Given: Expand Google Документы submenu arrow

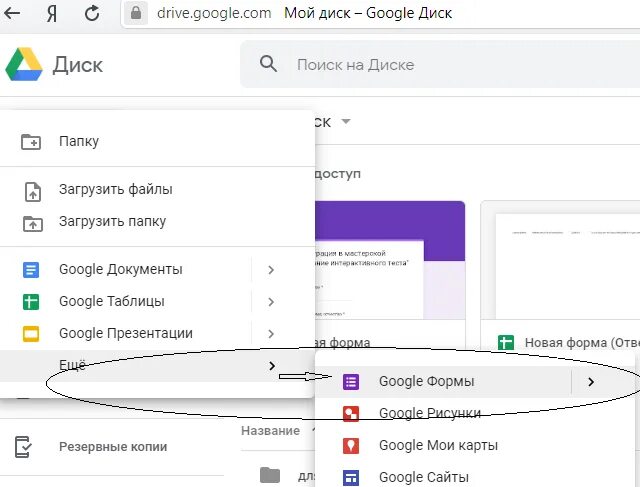Looking at the screenshot, I should click(x=271, y=270).
